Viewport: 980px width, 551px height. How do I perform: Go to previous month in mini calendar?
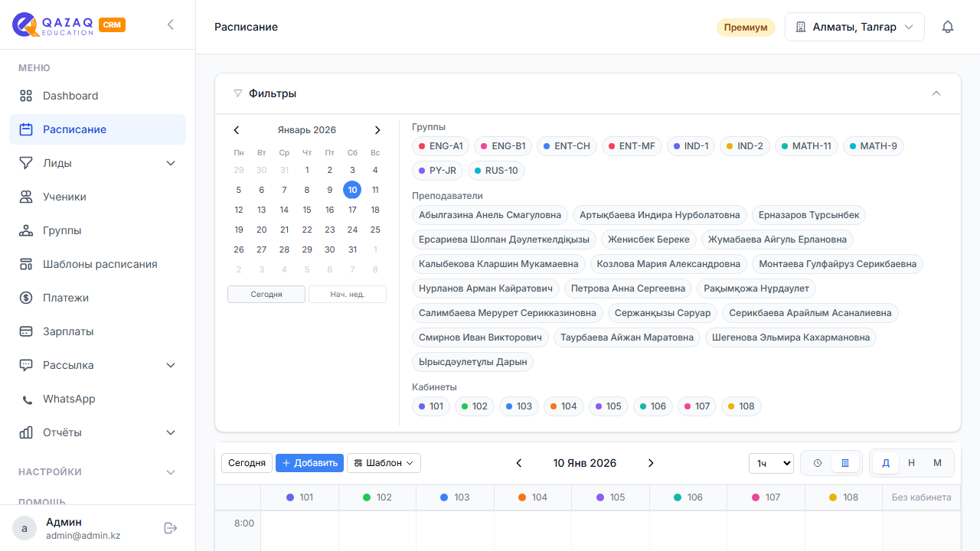point(237,130)
